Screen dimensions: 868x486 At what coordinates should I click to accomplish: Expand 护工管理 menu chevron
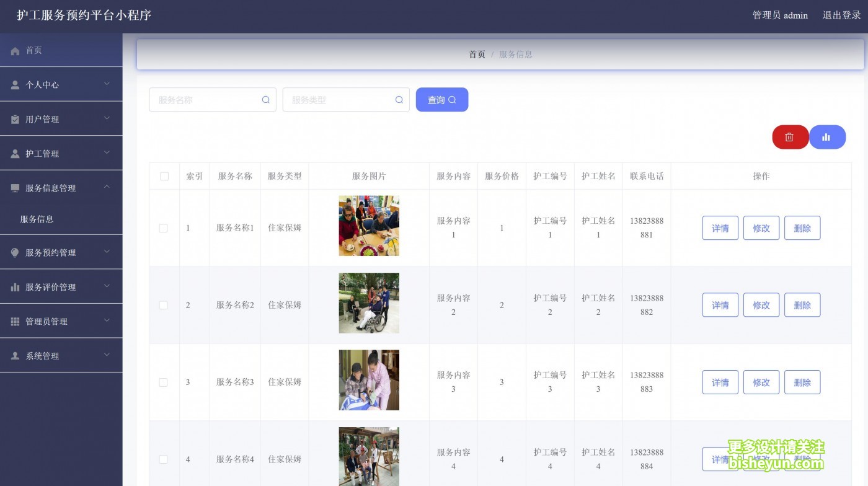click(x=107, y=152)
